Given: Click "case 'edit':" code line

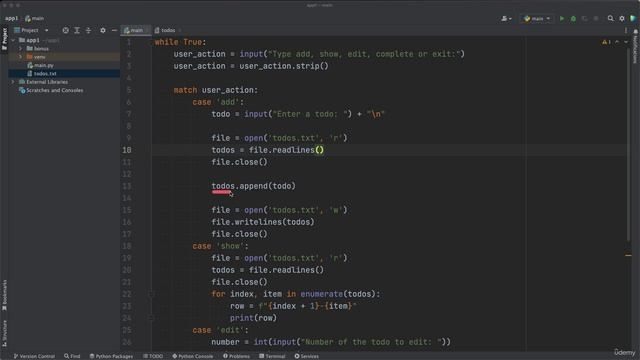Looking at the screenshot, I should pyautogui.click(x=220, y=330).
